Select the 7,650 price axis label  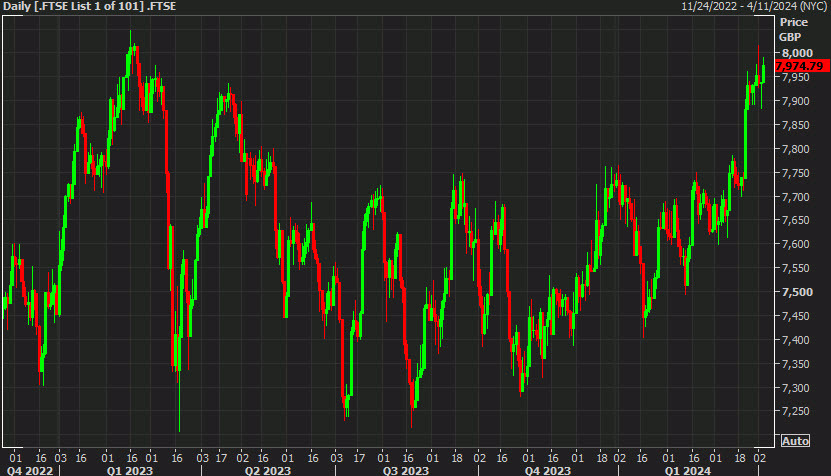tap(795, 220)
